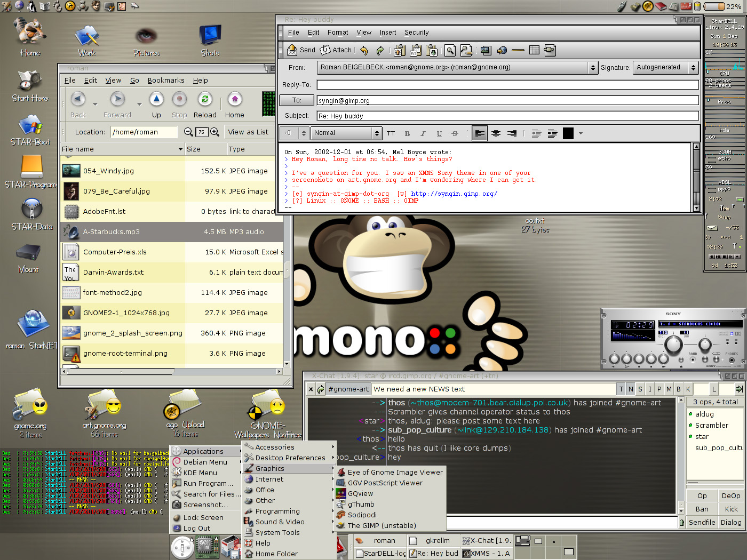This screenshot has width=747, height=560.
Task: Click the black text color swatch
Action: (x=568, y=133)
